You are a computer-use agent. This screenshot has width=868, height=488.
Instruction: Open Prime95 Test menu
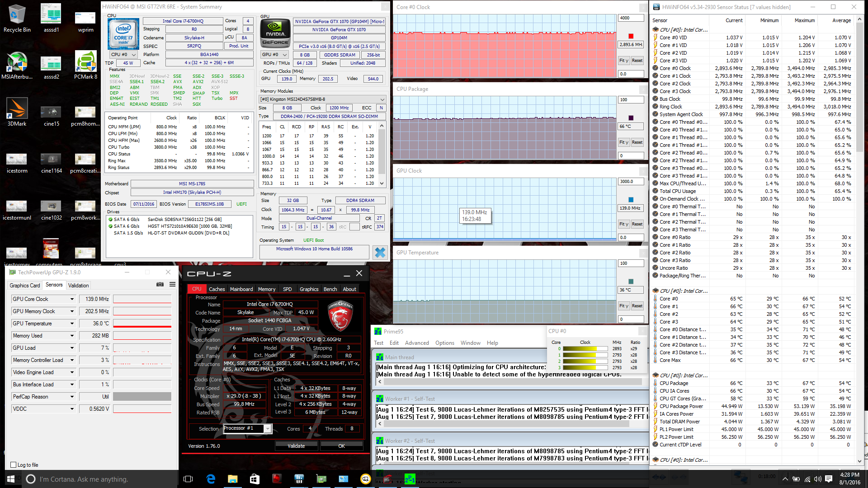(x=379, y=343)
